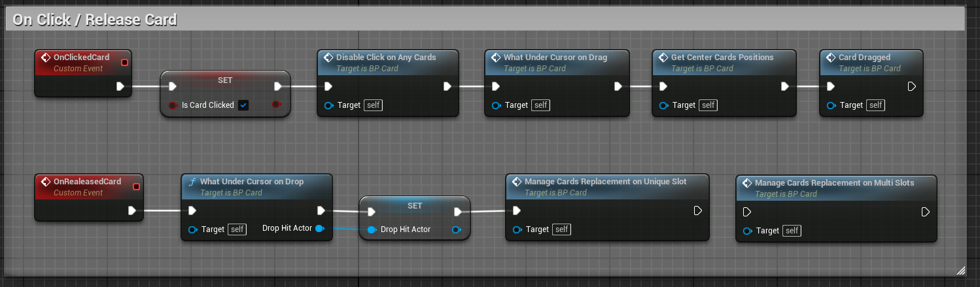Click the Drop Hit Actor SET node title
980x287 pixels.
[x=415, y=205]
